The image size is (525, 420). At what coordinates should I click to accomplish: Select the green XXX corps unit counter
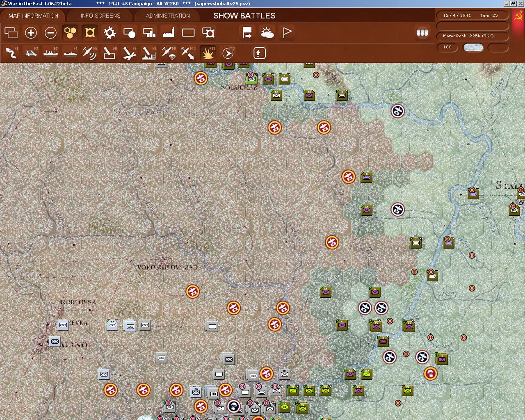[x=366, y=374]
